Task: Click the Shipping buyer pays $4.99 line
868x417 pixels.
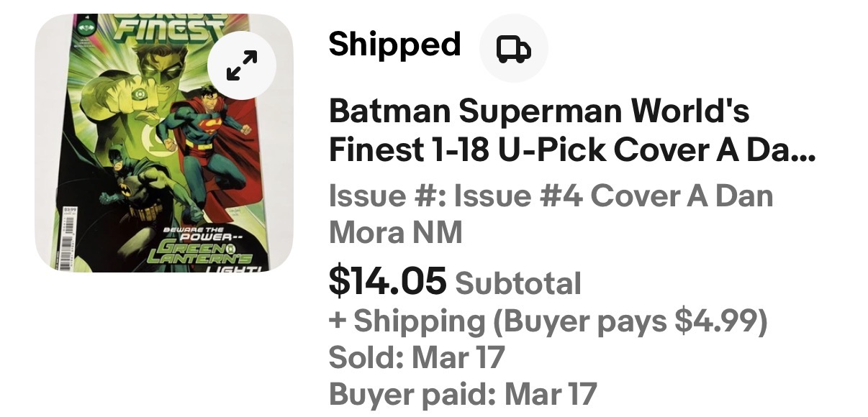Action: [547, 321]
